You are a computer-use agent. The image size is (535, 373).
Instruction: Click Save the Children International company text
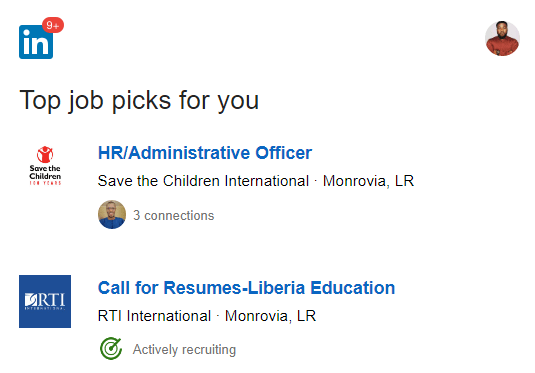[203, 181]
